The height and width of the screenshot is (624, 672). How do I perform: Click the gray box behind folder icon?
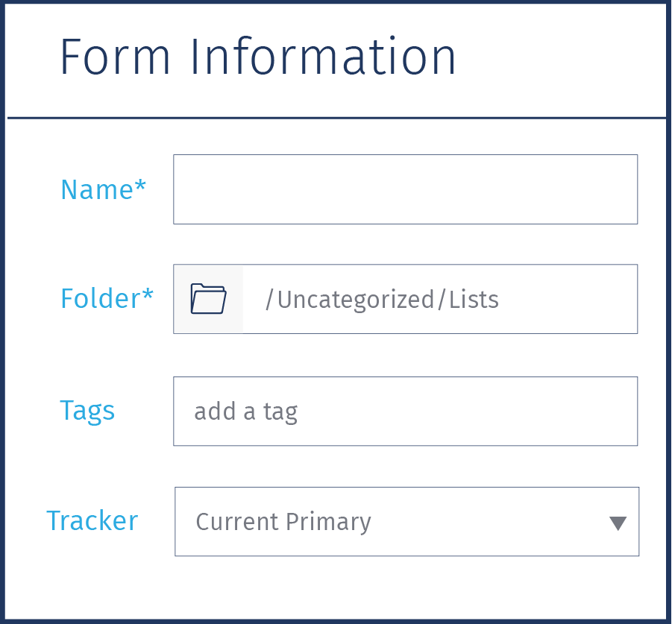(x=208, y=299)
